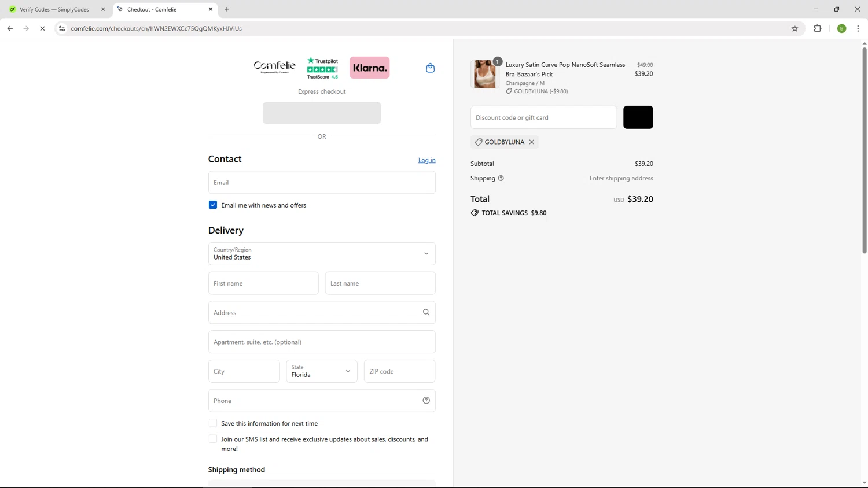Screen dimensions: 868x488
Task: Open the shopping bag cart icon
Action: click(430, 68)
